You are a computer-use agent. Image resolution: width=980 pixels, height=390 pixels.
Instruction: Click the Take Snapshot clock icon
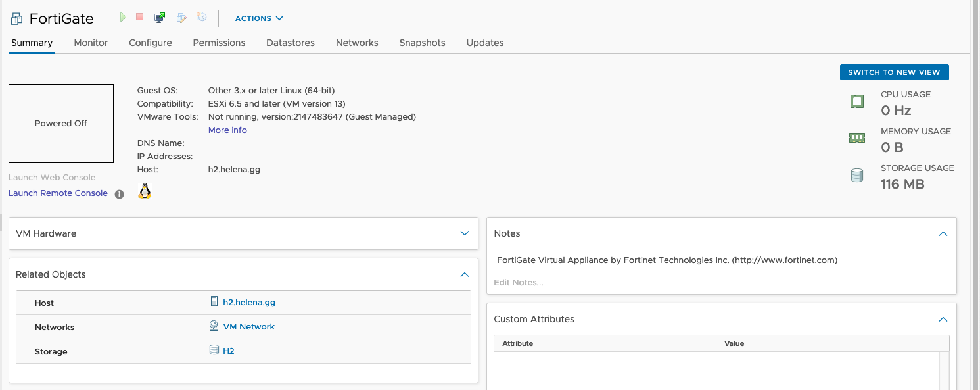[202, 18]
